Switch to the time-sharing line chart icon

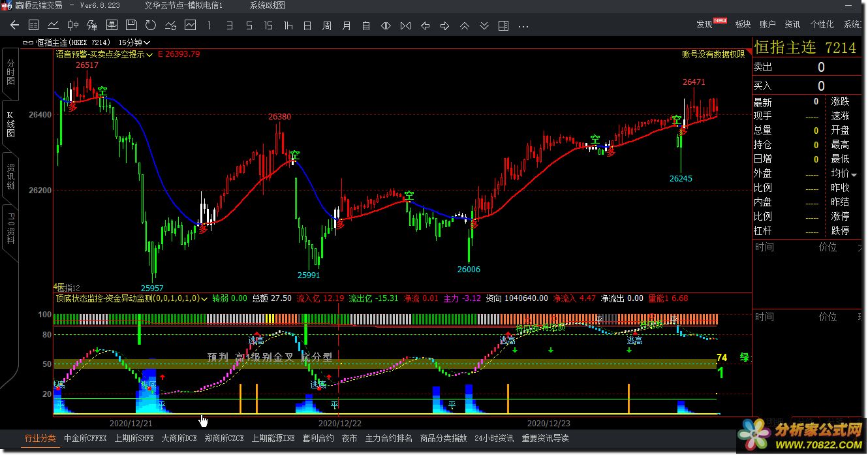point(54,25)
